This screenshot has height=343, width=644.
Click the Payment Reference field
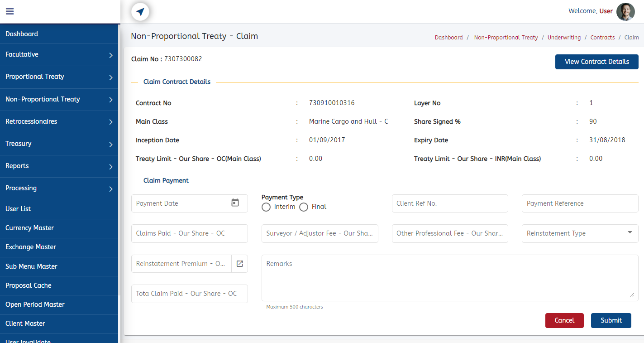(580, 203)
